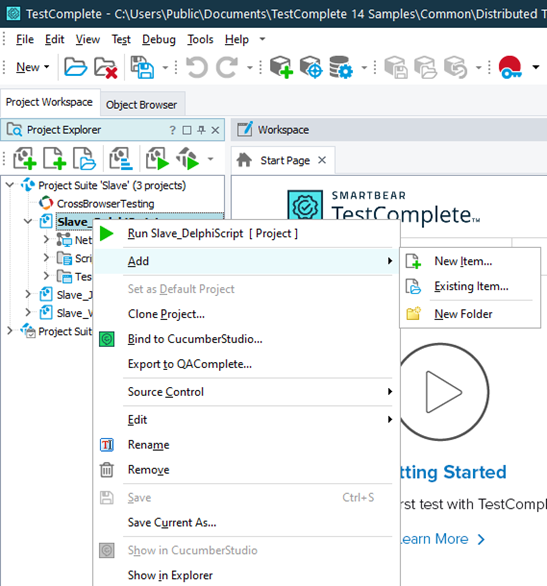Click the grayed box with folder icon
547x586 pixels.
click(x=426, y=67)
